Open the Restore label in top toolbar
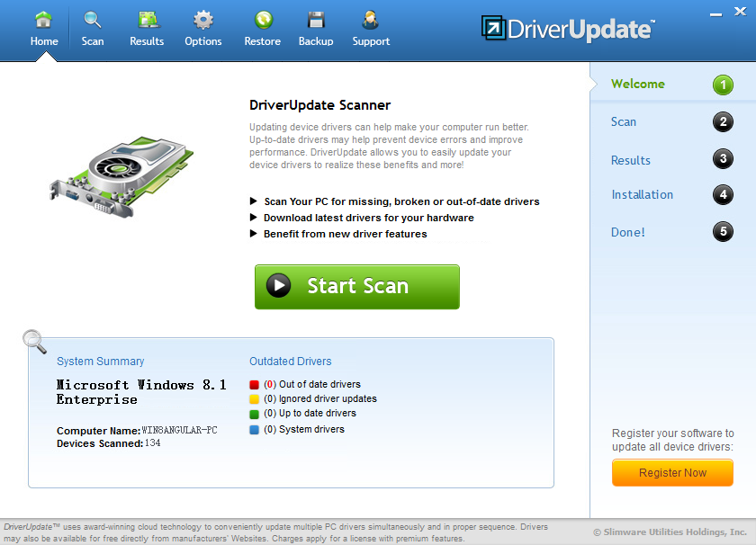This screenshot has height=545, width=756. coord(262,41)
